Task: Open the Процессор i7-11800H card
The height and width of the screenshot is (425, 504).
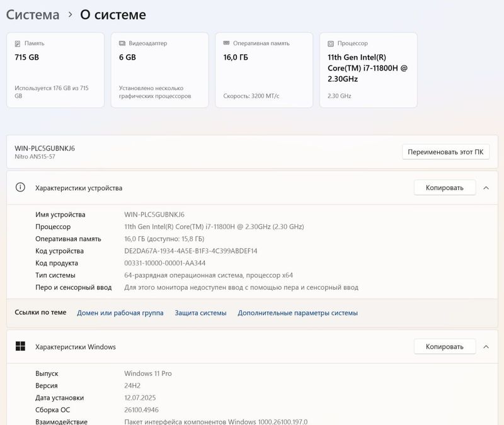Action: [369, 70]
